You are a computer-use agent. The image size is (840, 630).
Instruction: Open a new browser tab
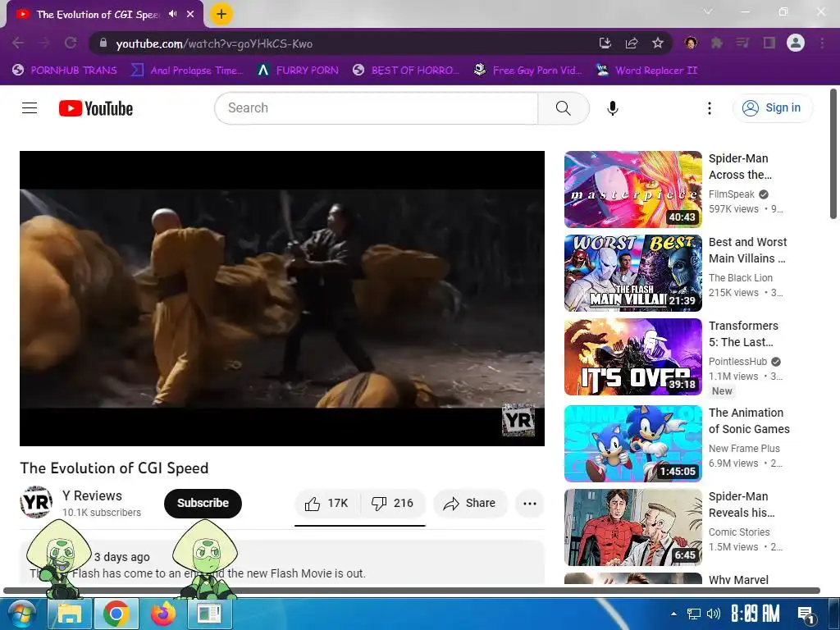point(221,14)
